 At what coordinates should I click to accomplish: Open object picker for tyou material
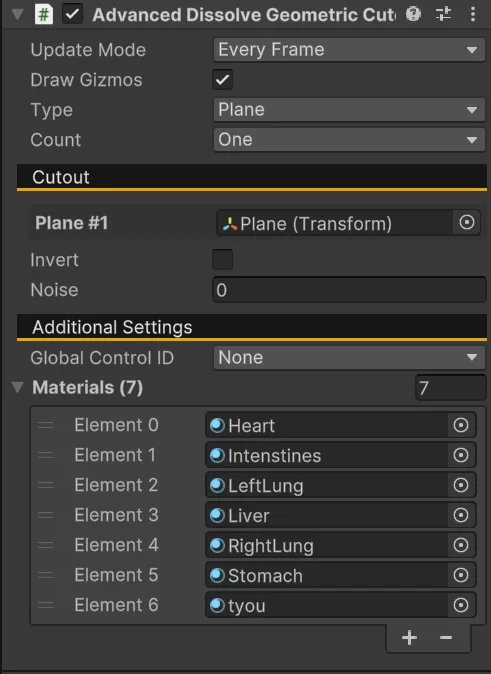coord(461,605)
